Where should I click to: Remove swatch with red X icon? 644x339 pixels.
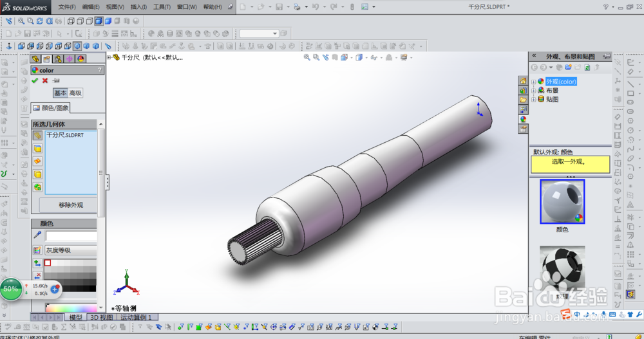click(x=37, y=276)
